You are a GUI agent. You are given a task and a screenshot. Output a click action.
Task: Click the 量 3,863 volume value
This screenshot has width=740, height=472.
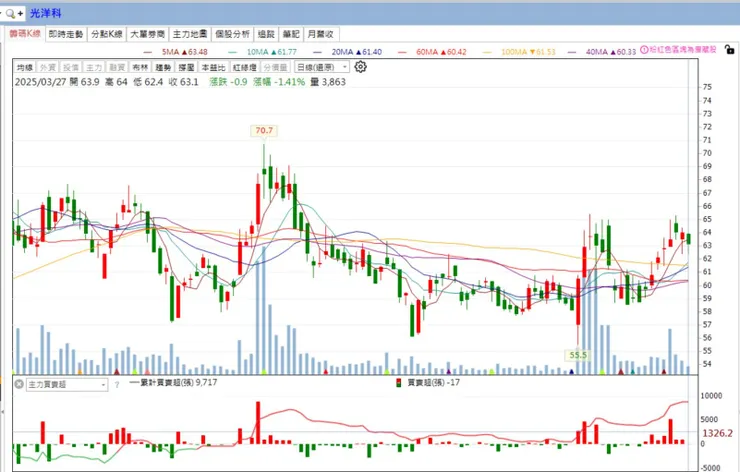328,82
